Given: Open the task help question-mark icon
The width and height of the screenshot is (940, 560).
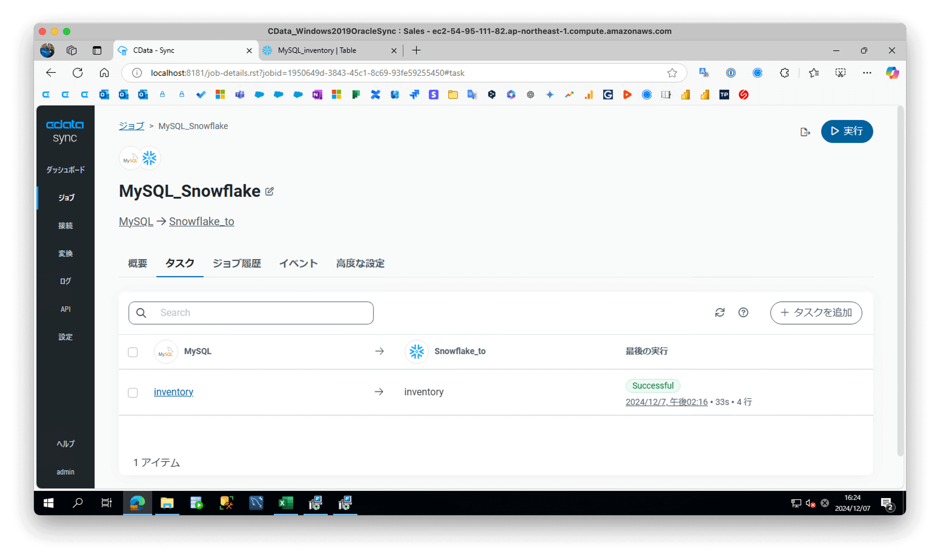Looking at the screenshot, I should (x=743, y=312).
